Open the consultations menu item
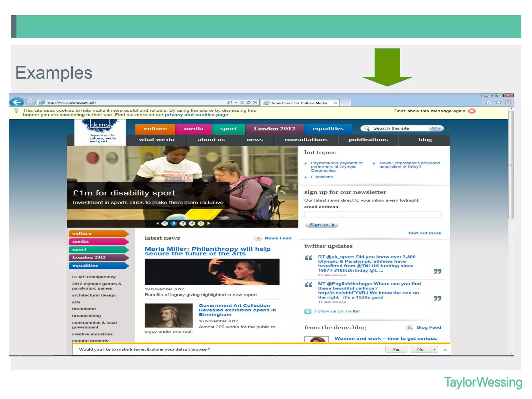The height and width of the screenshot is (399, 532). click(306, 140)
